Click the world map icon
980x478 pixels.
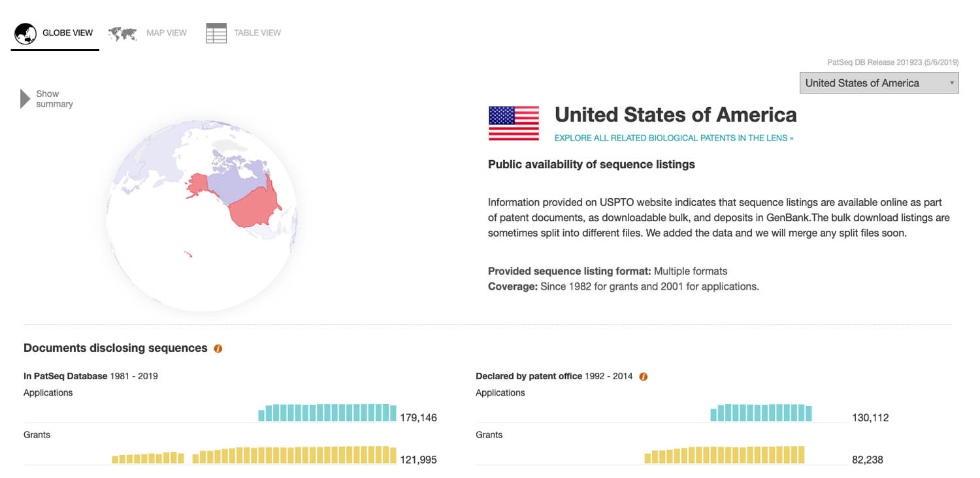pyautogui.click(x=123, y=33)
